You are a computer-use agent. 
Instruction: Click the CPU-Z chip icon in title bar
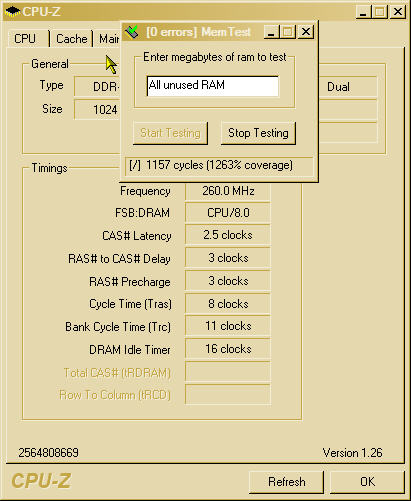click(x=13, y=12)
